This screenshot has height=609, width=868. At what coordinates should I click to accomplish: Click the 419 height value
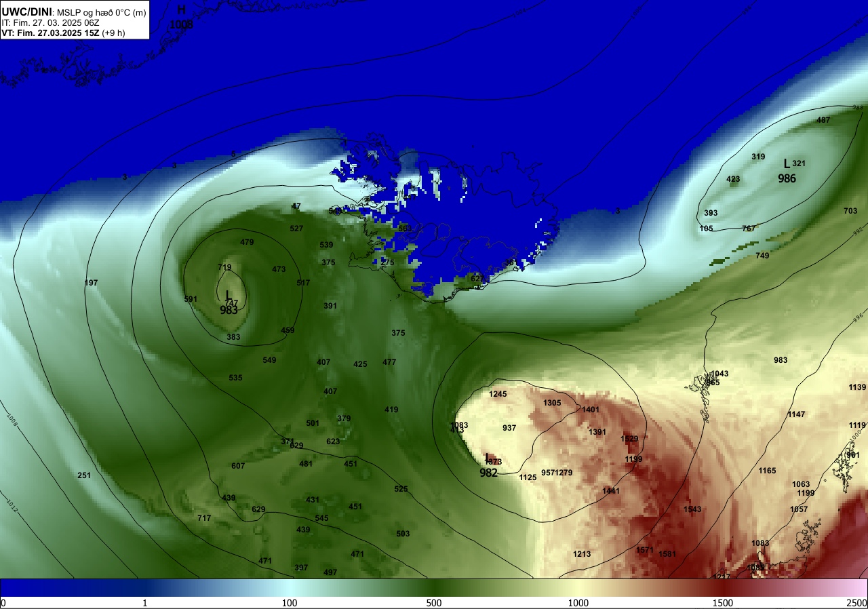pyautogui.click(x=391, y=410)
